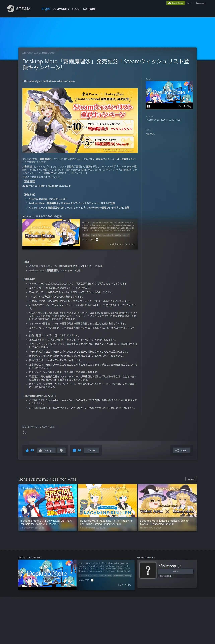The width and height of the screenshot is (215, 644).
Task: Click the Animation & Modeling tag on Marisa widget
Action: (112, 235)
